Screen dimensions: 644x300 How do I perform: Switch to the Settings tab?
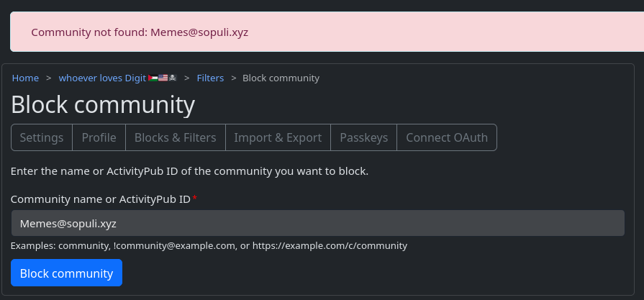(42, 137)
